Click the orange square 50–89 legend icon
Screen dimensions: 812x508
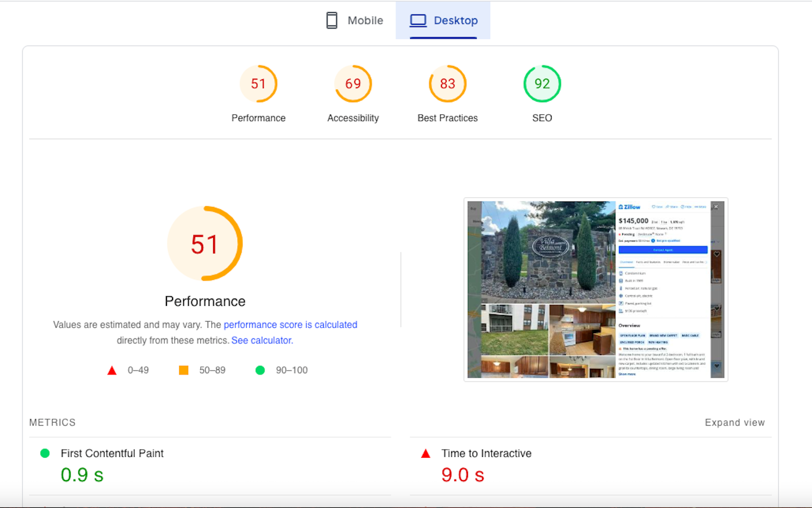(184, 370)
